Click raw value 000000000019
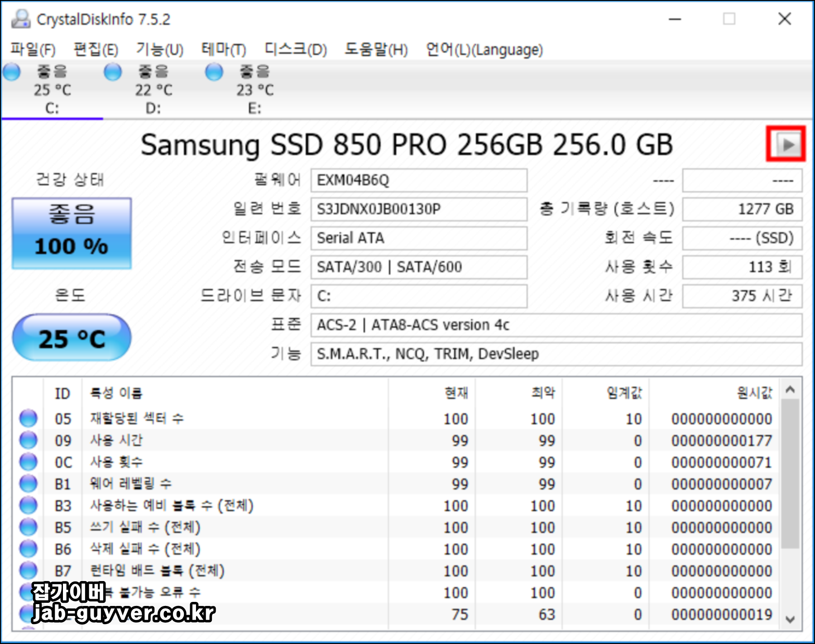Screen dimensions: 815x644 click(x=722, y=615)
